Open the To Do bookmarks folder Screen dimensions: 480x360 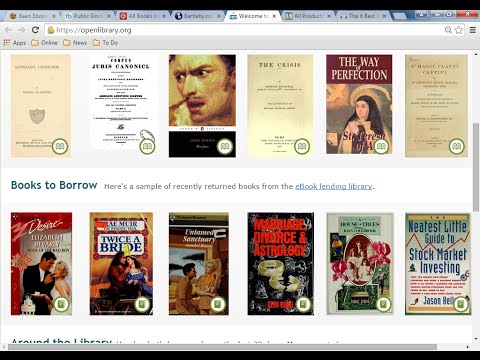coord(105,43)
